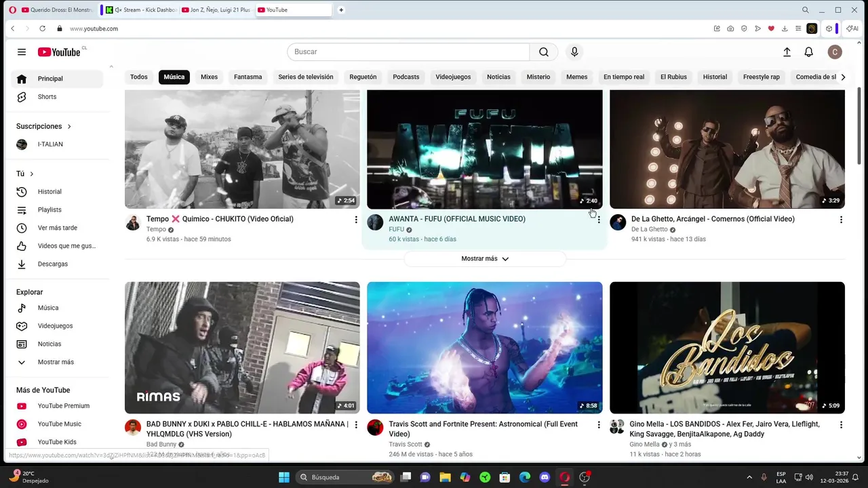Open browser downloads icon
Image resolution: width=868 pixels, height=488 pixels.
tap(785, 28)
